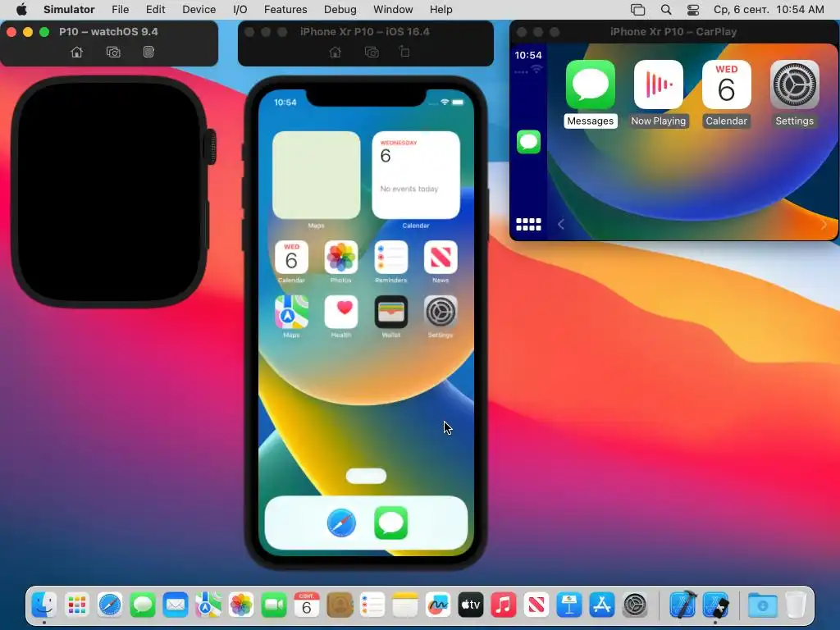840x630 pixels.
Task: Open Keynote from the macOS Dock
Action: point(569,605)
